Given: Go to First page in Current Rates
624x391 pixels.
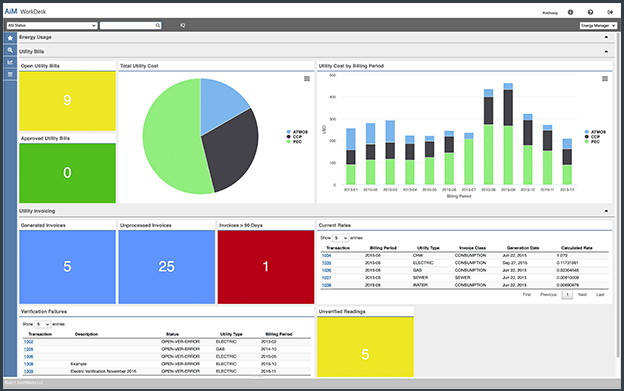Looking at the screenshot, I should 526,295.
